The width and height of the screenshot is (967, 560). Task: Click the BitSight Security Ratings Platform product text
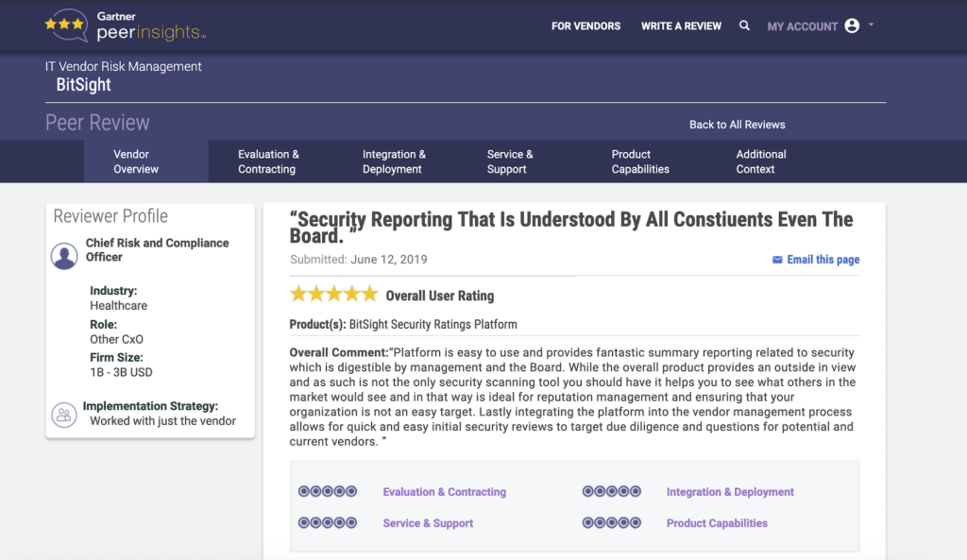(x=433, y=325)
